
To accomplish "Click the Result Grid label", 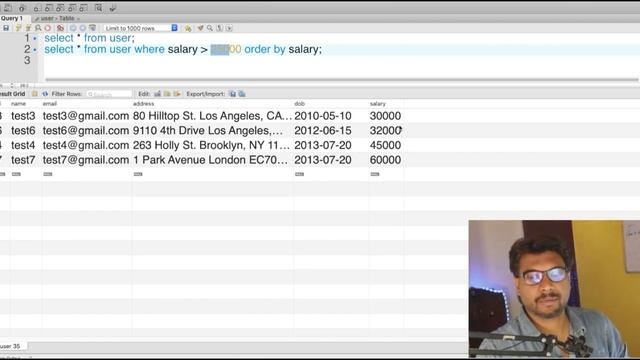I will [13, 94].
